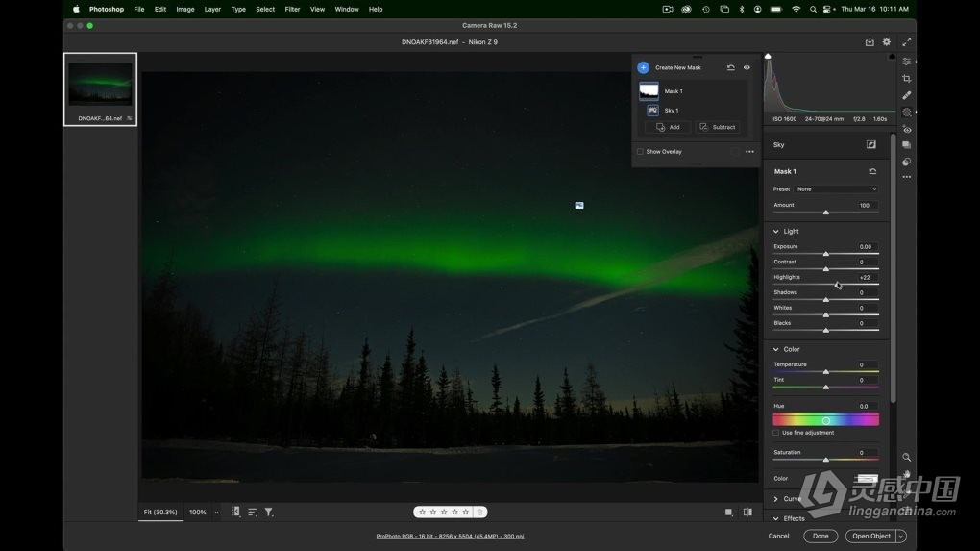This screenshot has width=980, height=551.
Task: Open macOS Control Center
Action: [828, 10]
